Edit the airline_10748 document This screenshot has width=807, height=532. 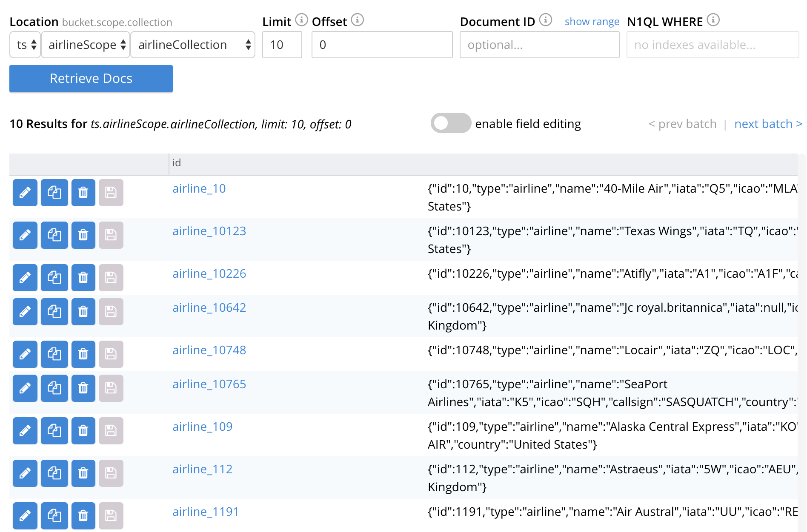pos(25,354)
